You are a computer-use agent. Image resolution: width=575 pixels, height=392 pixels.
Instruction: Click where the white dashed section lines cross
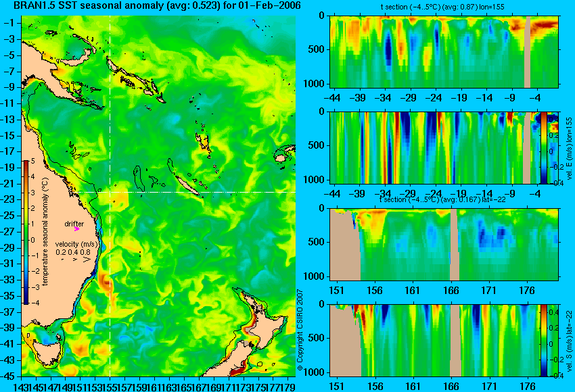[110, 192]
